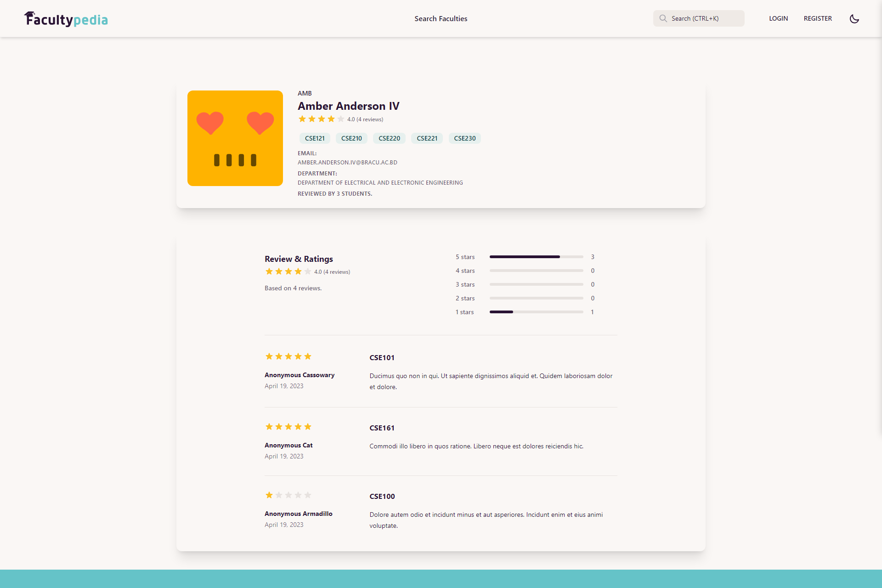Select the CSE221 course tag

[427, 138]
